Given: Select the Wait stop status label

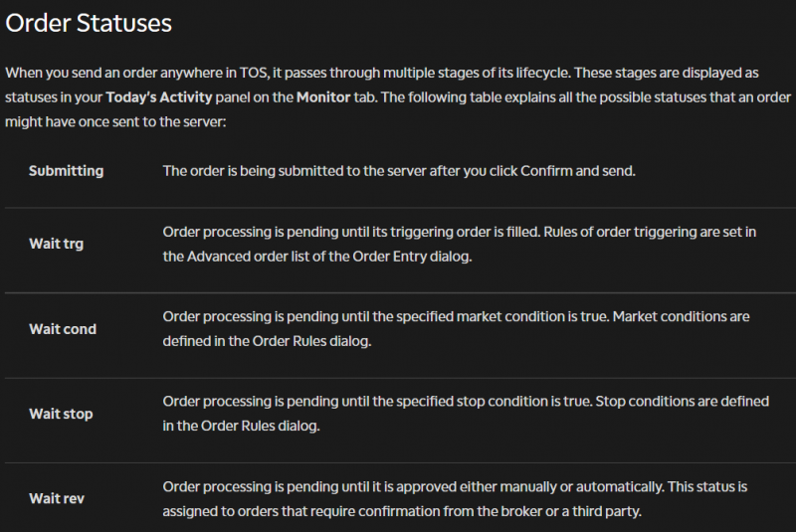Looking at the screenshot, I should (x=61, y=413).
